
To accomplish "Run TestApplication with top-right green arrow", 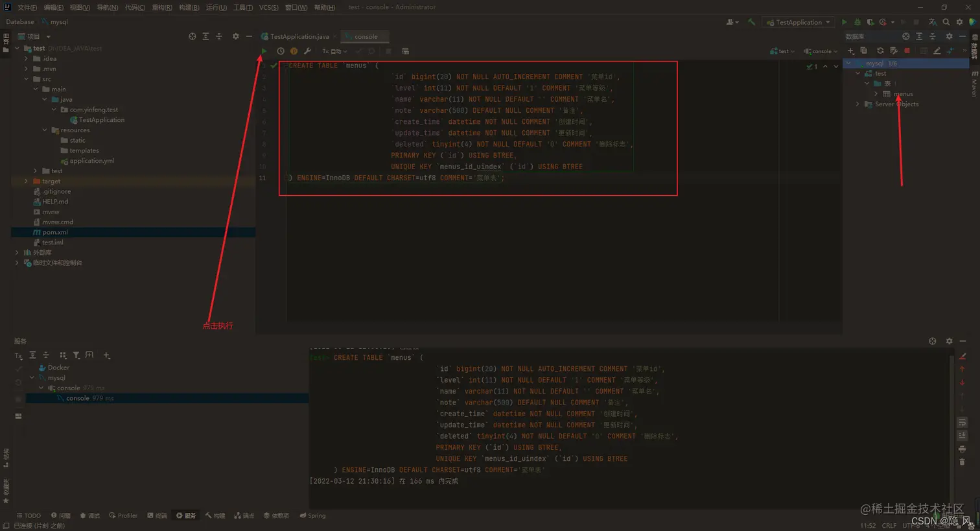I will (x=844, y=22).
